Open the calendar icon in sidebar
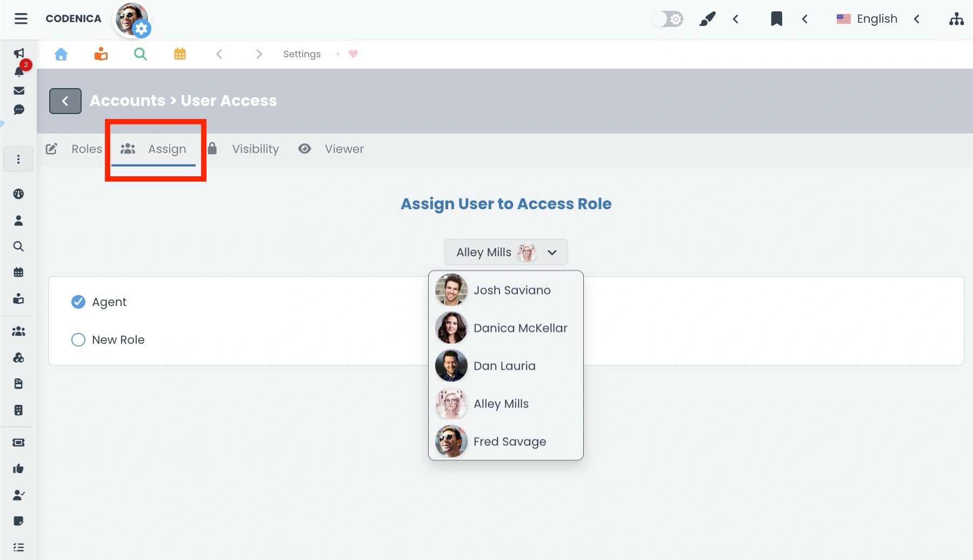This screenshot has height=560, width=973. [x=19, y=272]
